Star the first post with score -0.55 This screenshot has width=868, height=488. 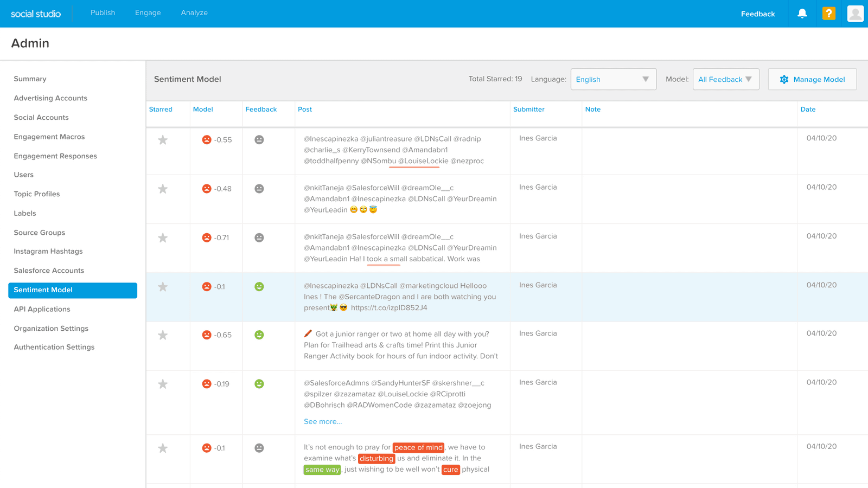click(x=163, y=140)
